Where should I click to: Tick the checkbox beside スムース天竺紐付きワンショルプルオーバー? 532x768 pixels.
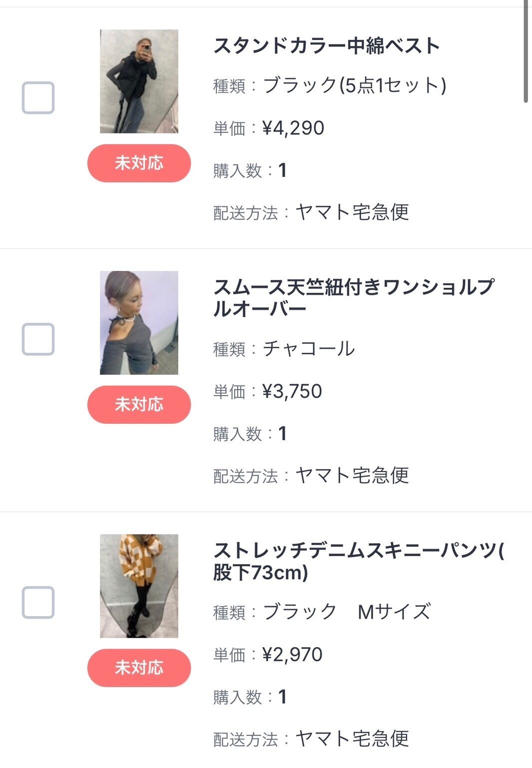[x=38, y=339]
